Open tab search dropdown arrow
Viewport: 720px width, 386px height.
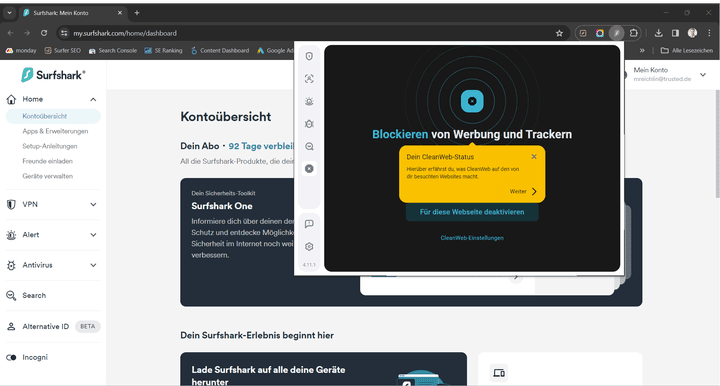9,13
